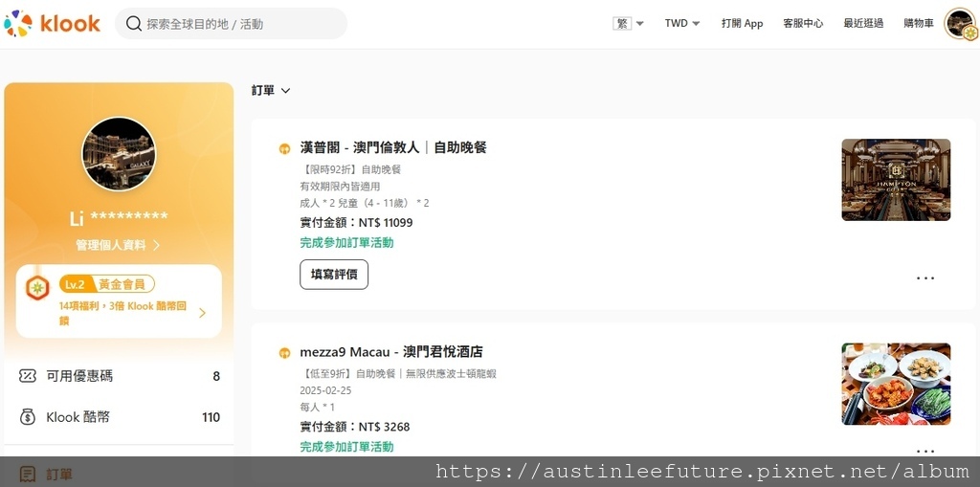Click the user avatar in the header
Screen dimensions: 980x487
click(x=960, y=24)
